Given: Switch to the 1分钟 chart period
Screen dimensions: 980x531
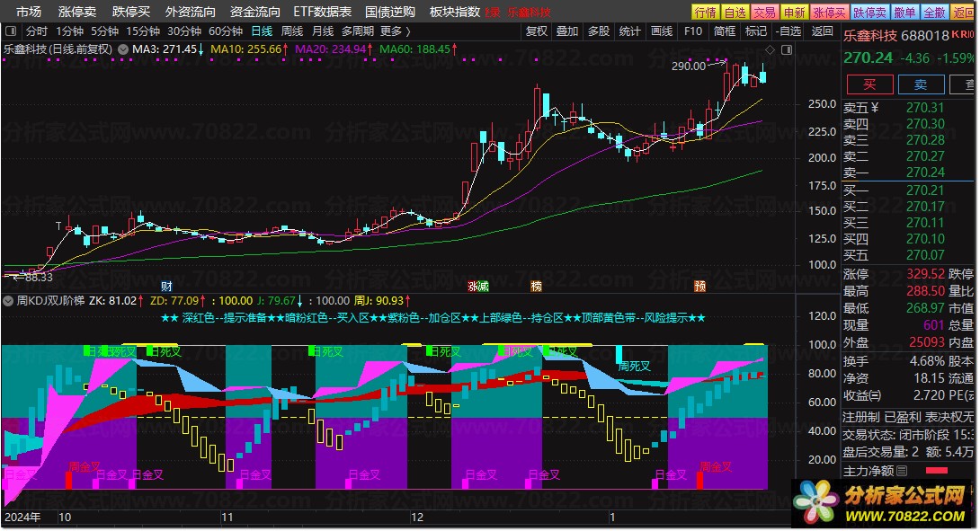Looking at the screenshot, I should tap(69, 31).
